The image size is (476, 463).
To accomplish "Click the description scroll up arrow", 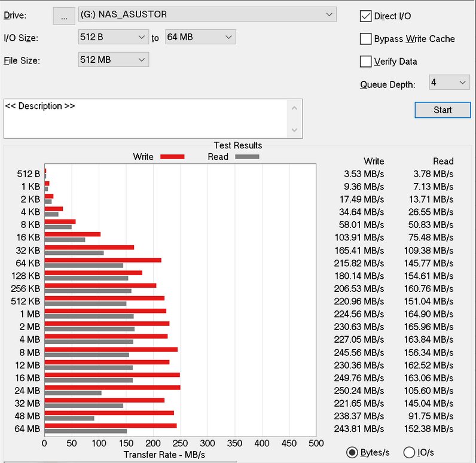I will (294, 108).
